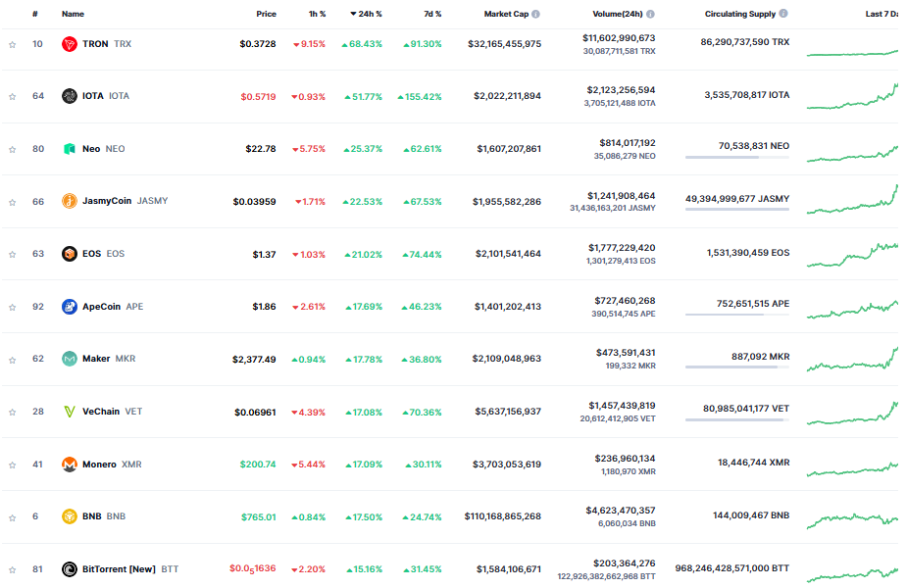
Task: Toggle JasmyCoin's watchlist star
Action: [12, 202]
